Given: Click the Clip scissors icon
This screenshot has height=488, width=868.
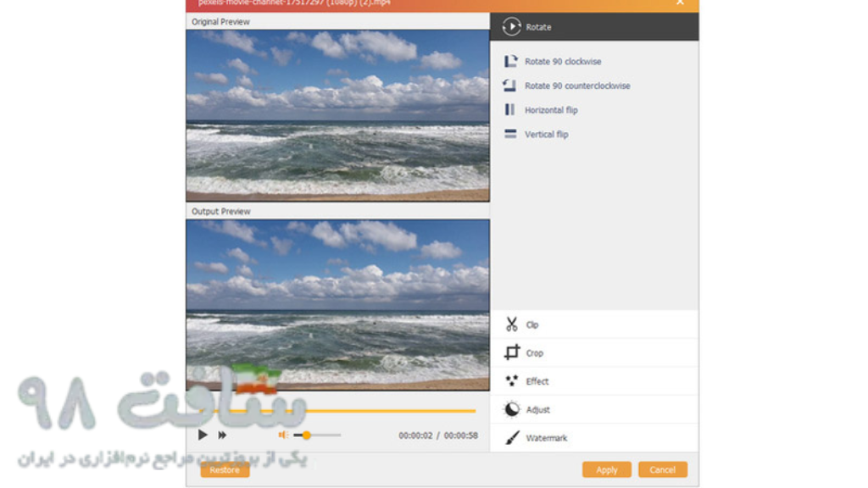Looking at the screenshot, I should point(511,324).
